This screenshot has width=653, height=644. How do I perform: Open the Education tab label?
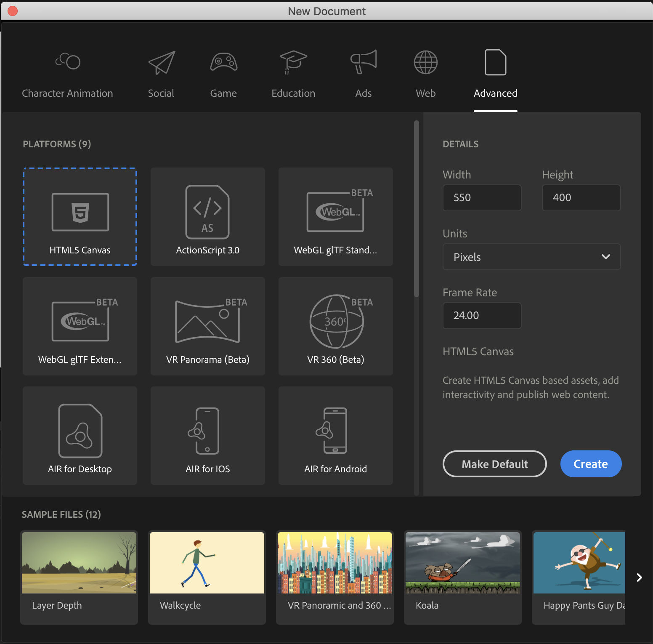coord(293,93)
